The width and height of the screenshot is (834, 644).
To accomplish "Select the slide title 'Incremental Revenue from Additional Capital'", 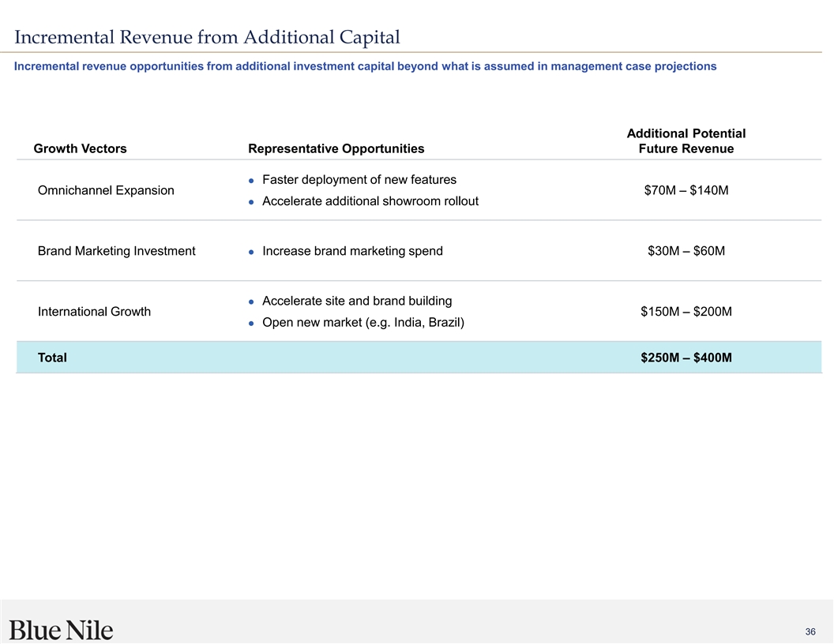I will click(x=207, y=36).
